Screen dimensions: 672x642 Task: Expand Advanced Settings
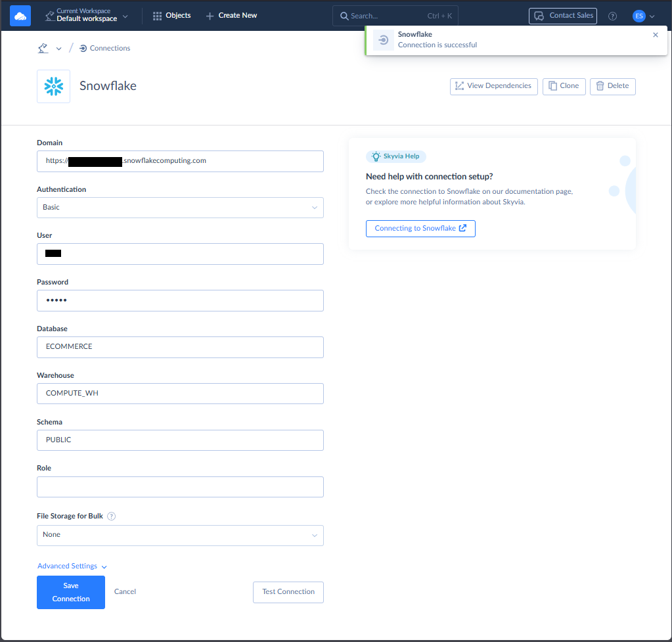click(x=72, y=566)
